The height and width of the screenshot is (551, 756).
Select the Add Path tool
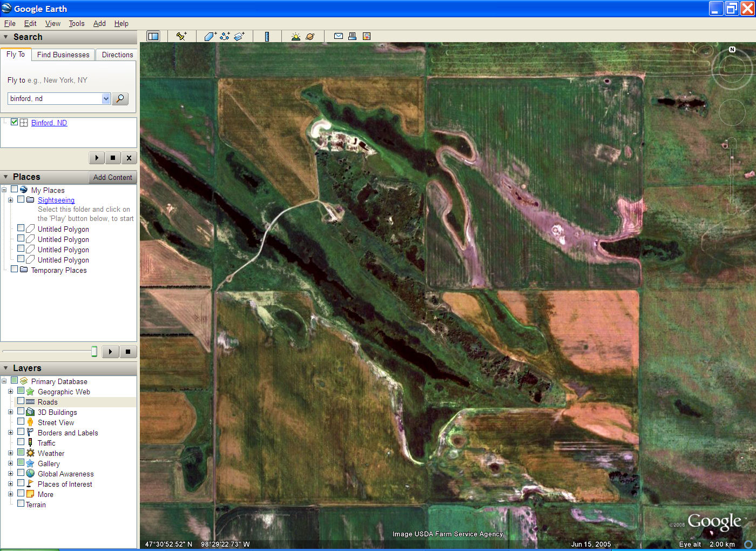pos(225,36)
